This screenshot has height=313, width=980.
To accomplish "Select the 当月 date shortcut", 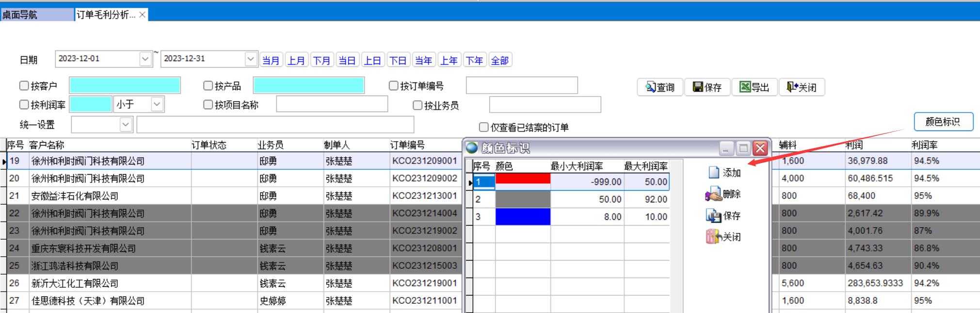I will coord(271,60).
